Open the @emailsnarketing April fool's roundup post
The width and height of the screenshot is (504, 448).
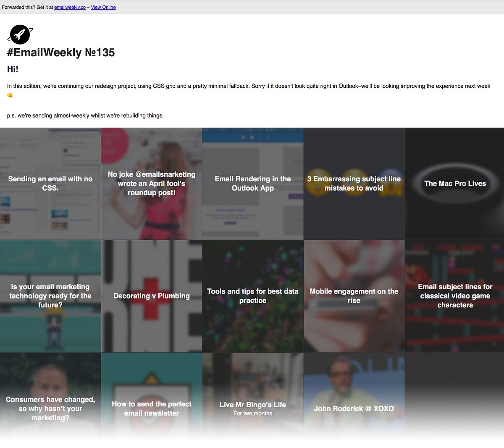(x=151, y=183)
